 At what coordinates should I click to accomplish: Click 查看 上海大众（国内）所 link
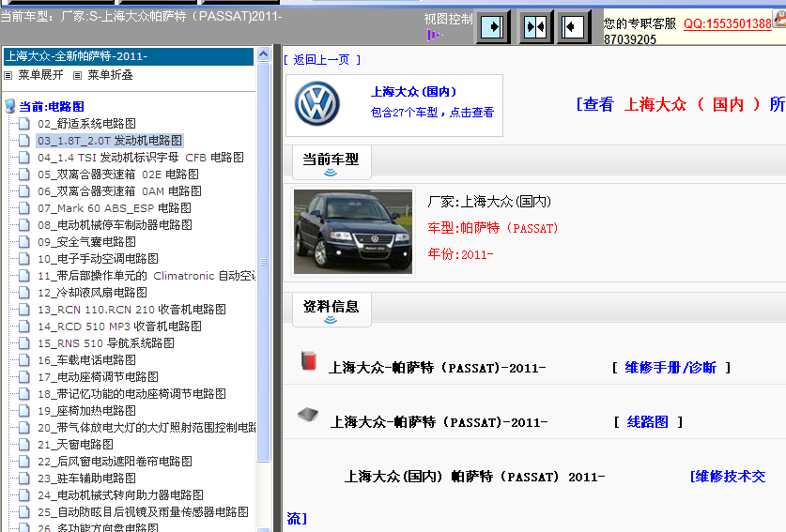(681, 104)
